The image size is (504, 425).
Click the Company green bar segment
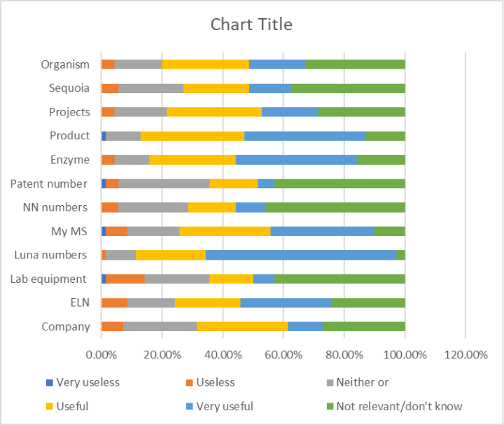364,326
